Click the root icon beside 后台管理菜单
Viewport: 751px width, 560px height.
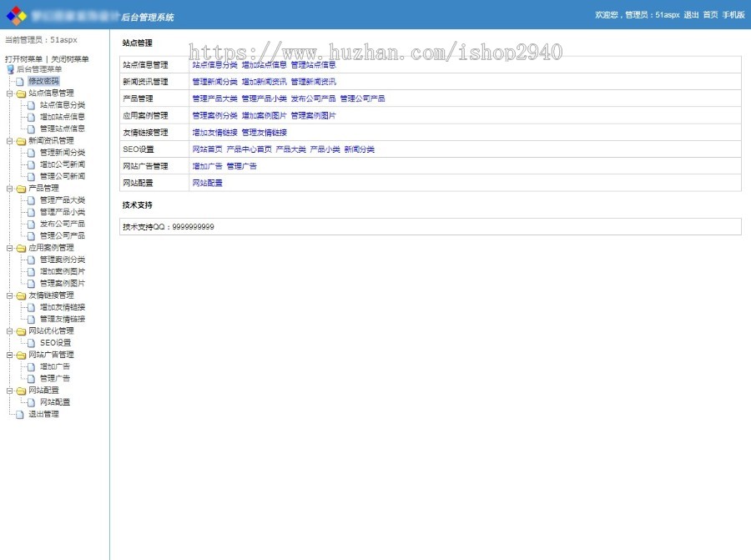(x=11, y=70)
